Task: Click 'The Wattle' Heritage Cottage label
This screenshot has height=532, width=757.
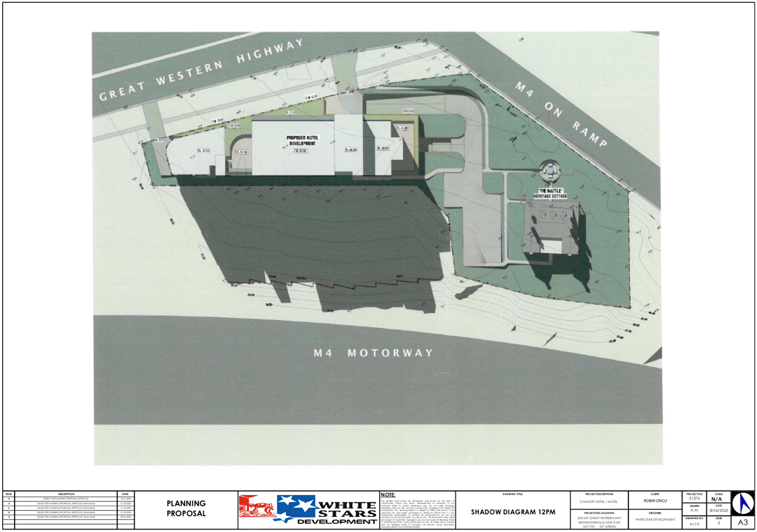Action: pos(550,194)
